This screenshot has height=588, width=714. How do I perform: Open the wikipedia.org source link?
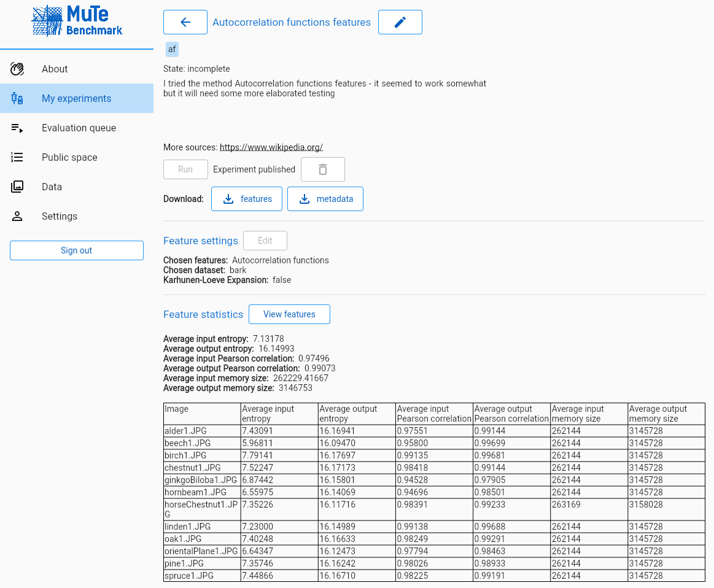(x=271, y=147)
